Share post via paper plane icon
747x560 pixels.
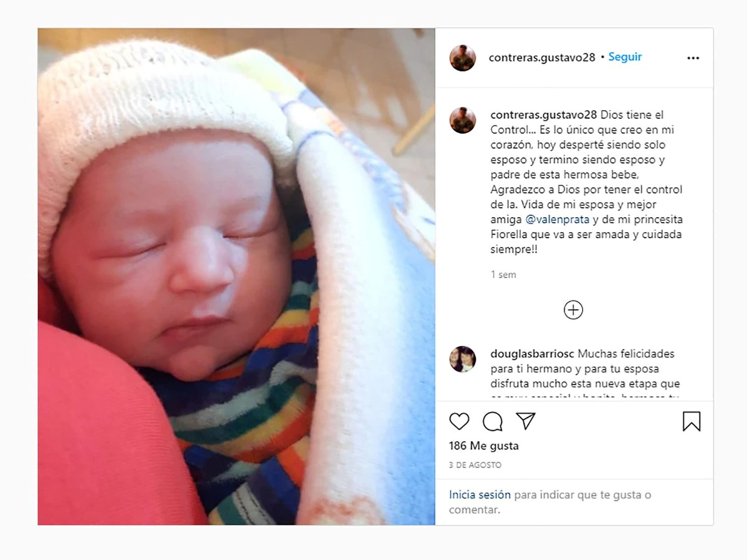click(x=526, y=421)
